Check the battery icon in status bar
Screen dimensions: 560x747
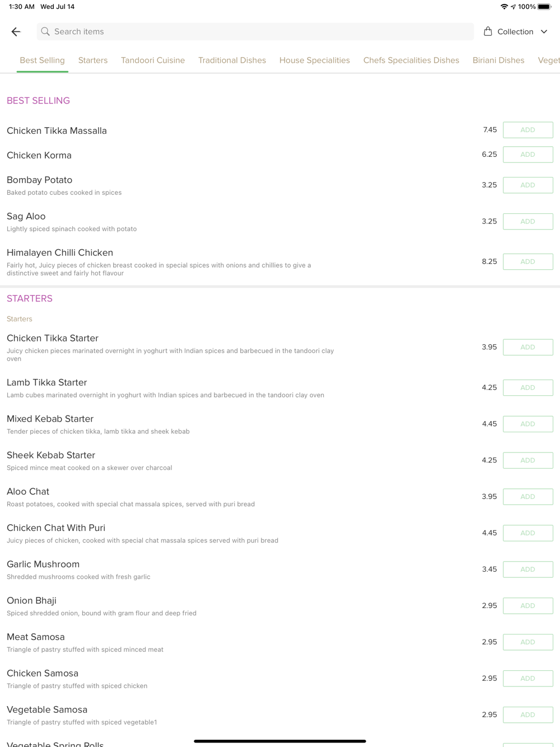[545, 7]
